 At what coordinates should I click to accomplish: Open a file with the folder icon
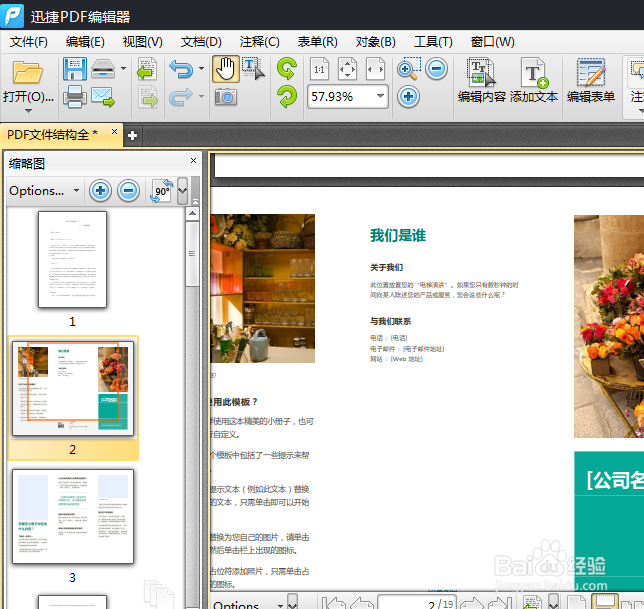point(28,72)
